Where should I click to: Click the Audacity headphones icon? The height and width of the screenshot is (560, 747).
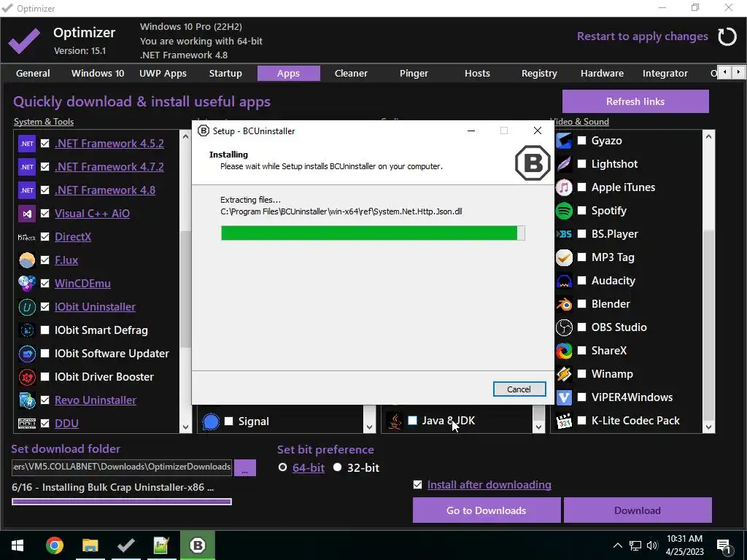tap(564, 281)
